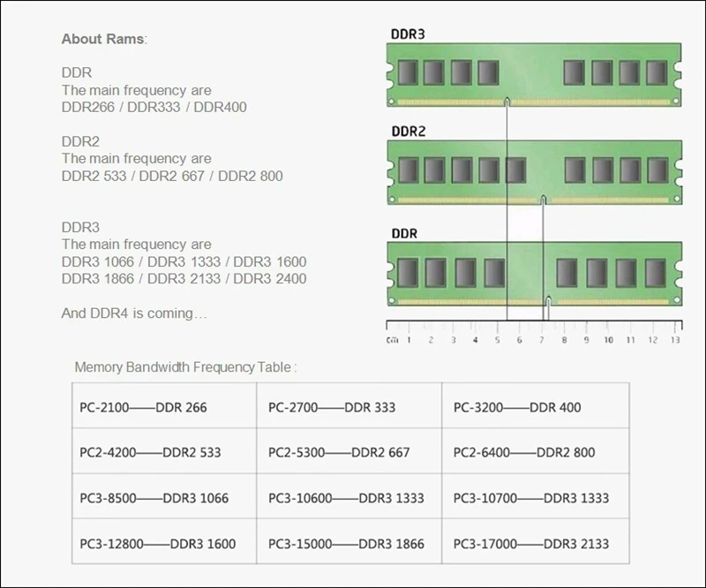The height and width of the screenshot is (588, 706).
Task: Click the notch on the DDR3 module
Action: [507, 102]
